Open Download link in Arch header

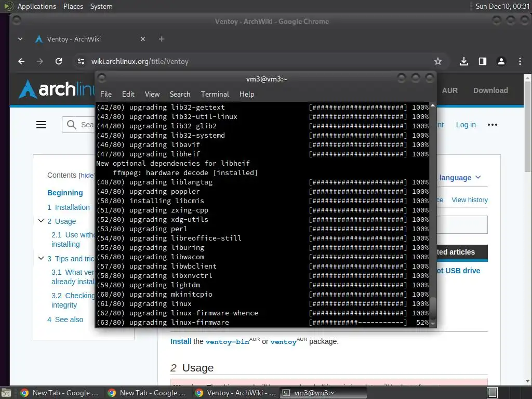pyautogui.click(x=490, y=90)
